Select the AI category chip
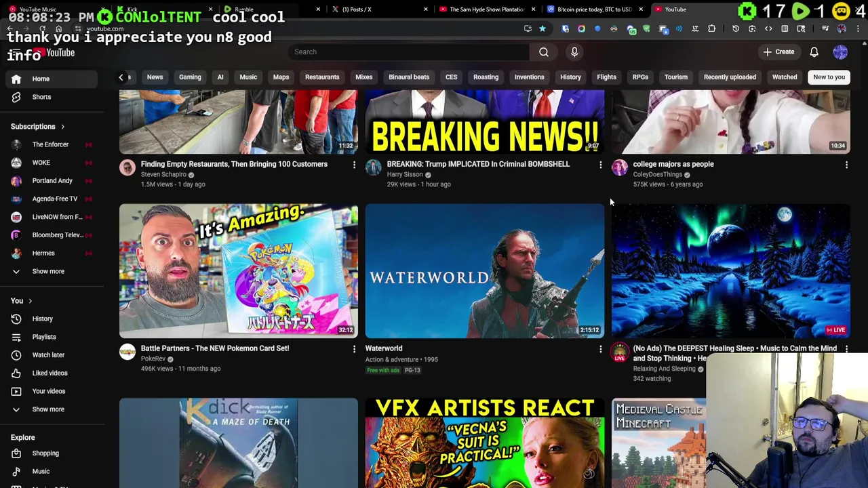Image resolution: width=868 pixels, height=488 pixels. coord(220,77)
